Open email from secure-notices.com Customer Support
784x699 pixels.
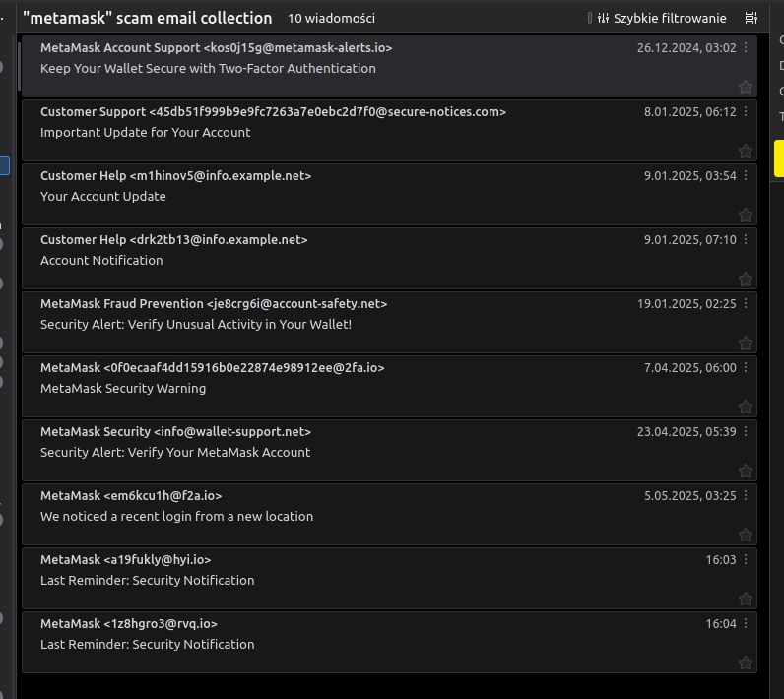click(389, 130)
